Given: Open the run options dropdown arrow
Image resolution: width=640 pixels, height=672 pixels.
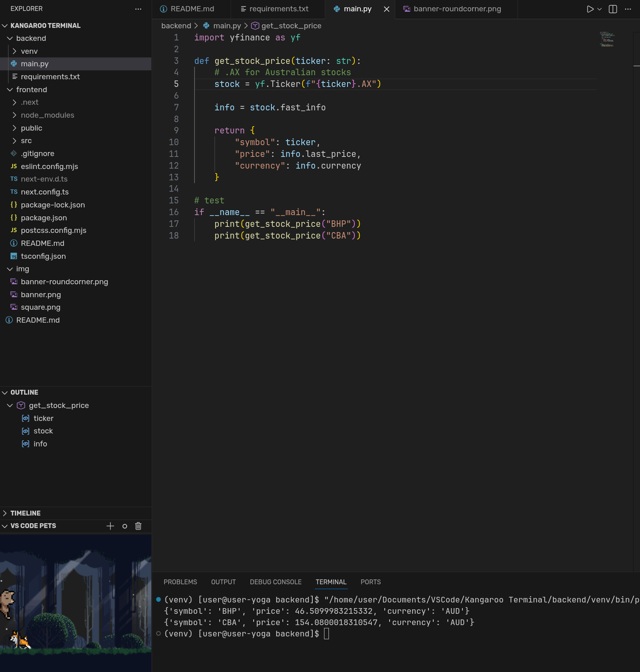Looking at the screenshot, I should [600, 9].
